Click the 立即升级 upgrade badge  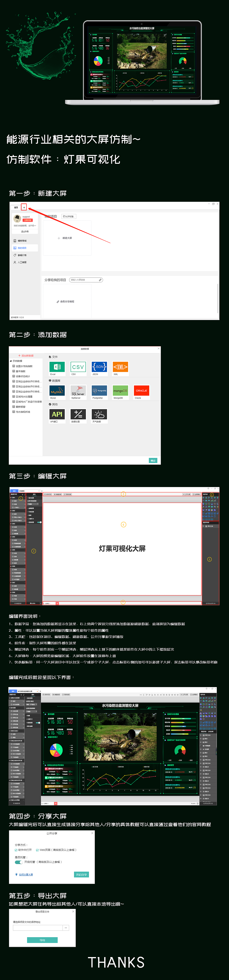28,220
